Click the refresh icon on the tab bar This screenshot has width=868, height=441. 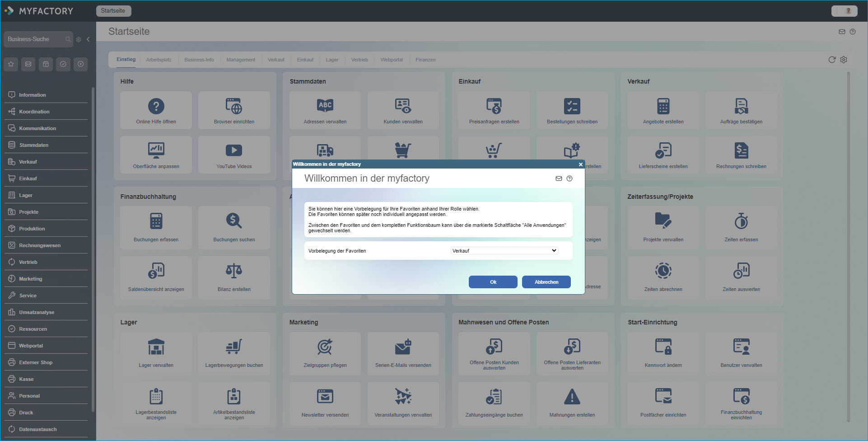[832, 60]
